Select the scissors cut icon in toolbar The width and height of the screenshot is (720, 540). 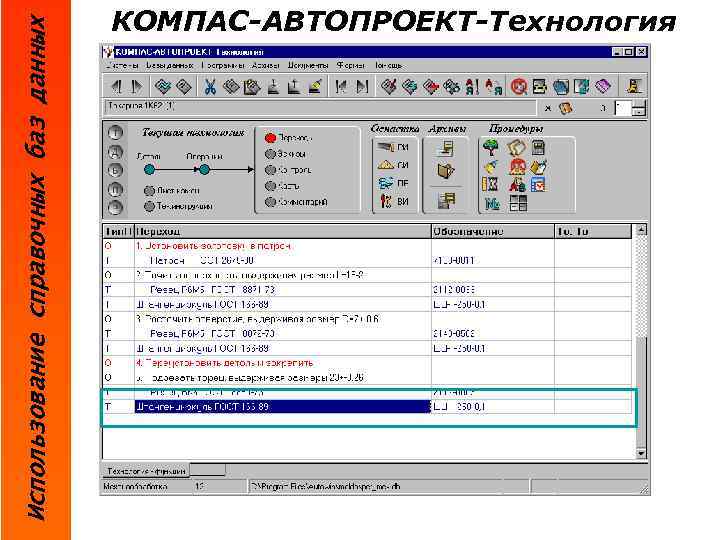coord(210,86)
